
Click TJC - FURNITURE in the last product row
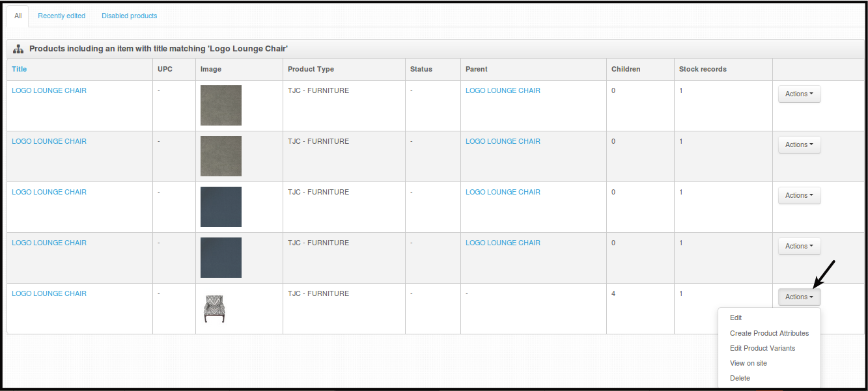[x=318, y=293]
